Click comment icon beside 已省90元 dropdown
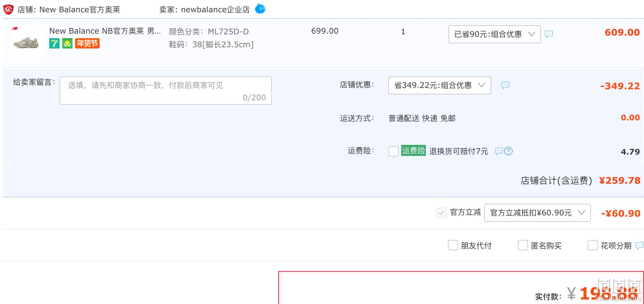 (549, 34)
